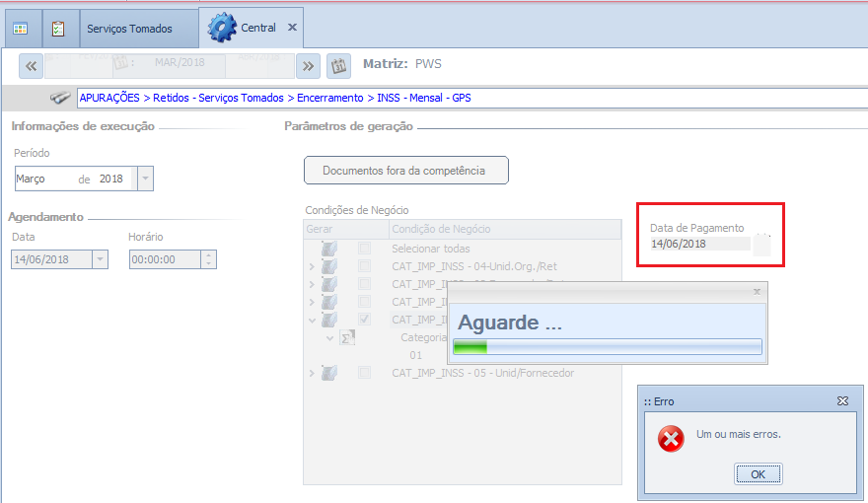Close the Central tab
The width and height of the screenshot is (868, 503).
[292, 27]
